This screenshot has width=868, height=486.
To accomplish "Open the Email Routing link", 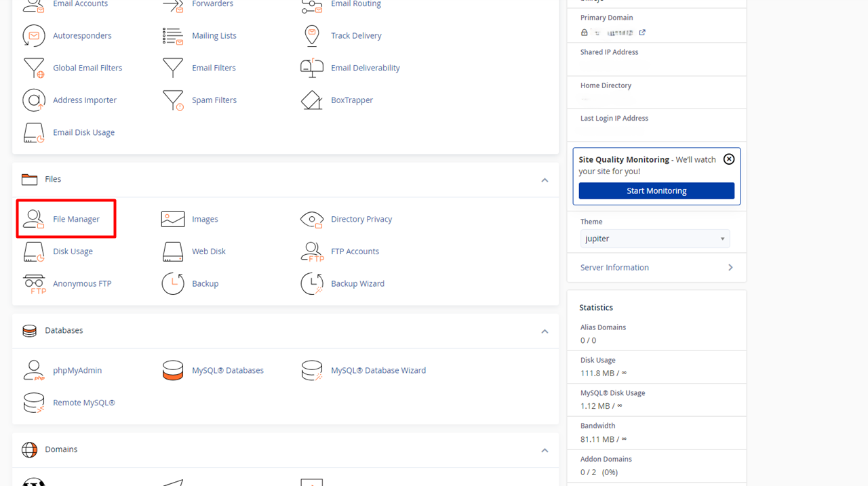I will 356,4.
